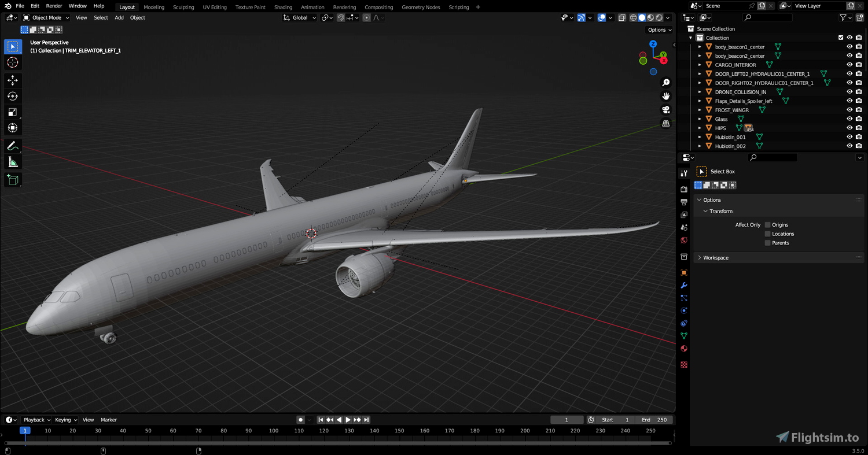The width and height of the screenshot is (868, 455).
Task: Expand the HIPS collection in the outliner
Action: click(700, 128)
